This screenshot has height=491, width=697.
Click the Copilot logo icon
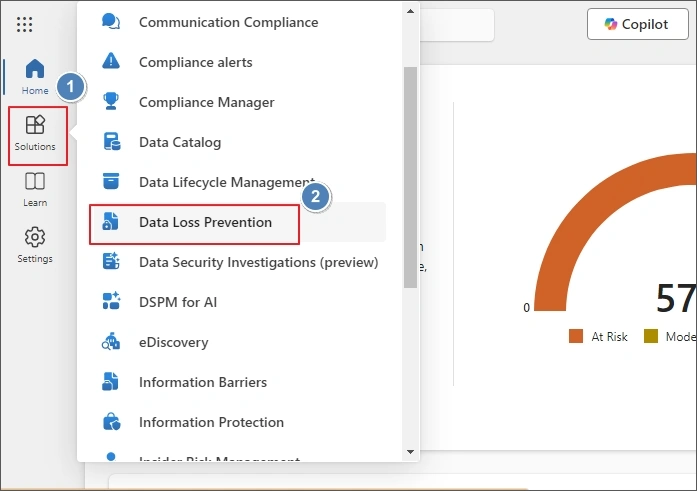(611, 24)
